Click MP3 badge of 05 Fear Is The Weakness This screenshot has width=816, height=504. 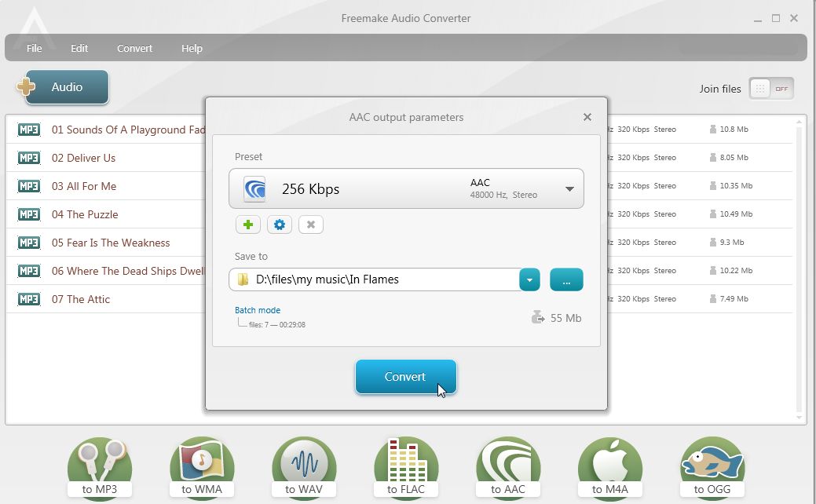coord(28,243)
